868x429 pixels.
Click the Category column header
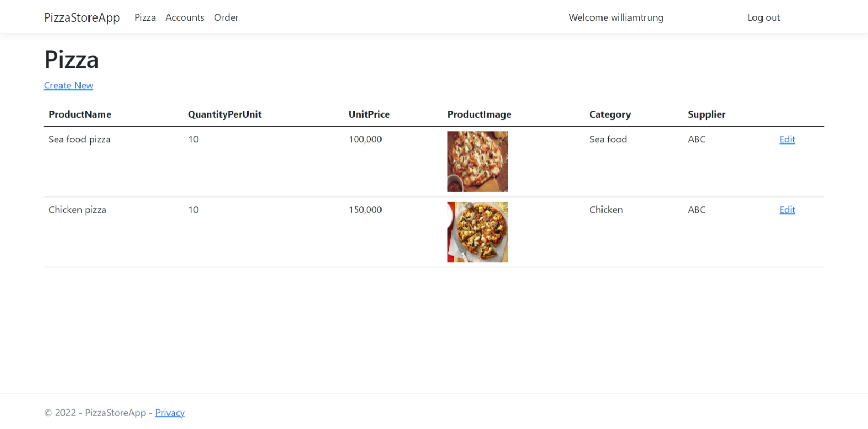[x=610, y=114]
